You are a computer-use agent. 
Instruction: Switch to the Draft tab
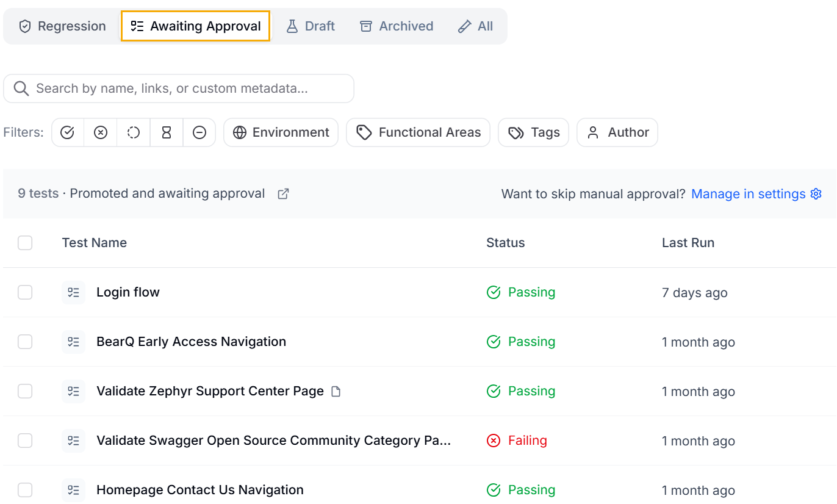pyautogui.click(x=311, y=26)
